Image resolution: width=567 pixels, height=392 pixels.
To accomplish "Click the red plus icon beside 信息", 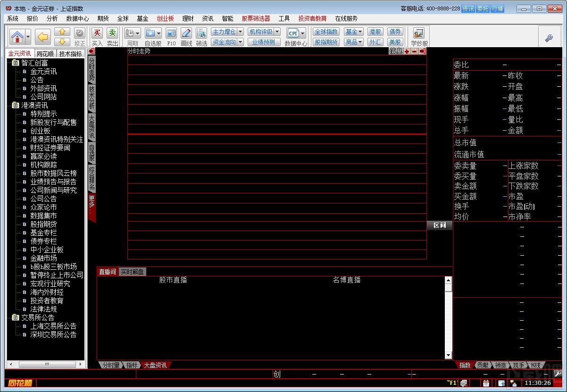I will click(x=407, y=51).
